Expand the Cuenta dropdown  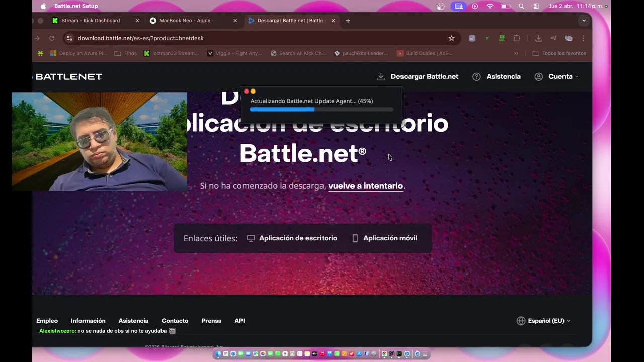coord(556,77)
